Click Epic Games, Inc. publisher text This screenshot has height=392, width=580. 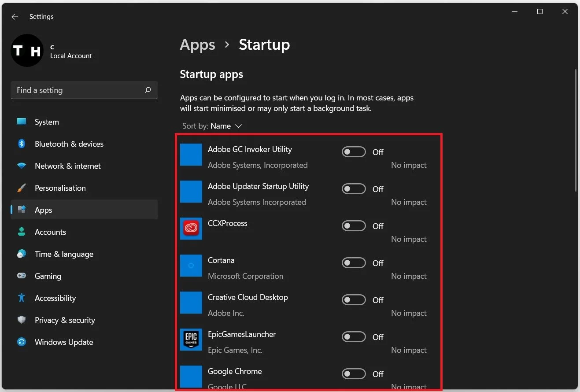pos(235,350)
